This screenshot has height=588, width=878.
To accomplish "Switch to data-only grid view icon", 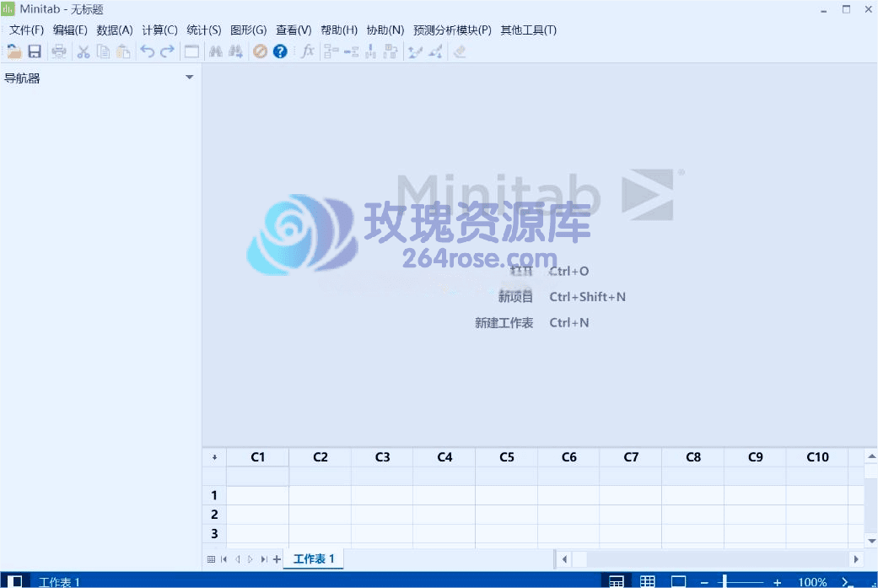I will [647, 581].
